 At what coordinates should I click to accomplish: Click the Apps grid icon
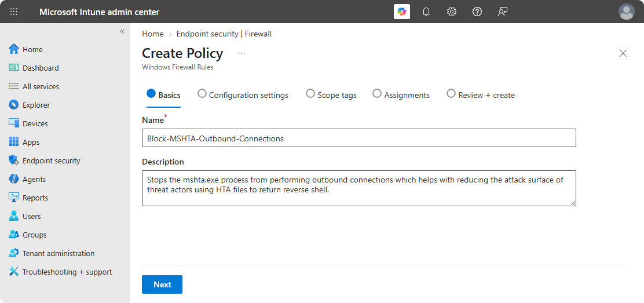[14, 142]
